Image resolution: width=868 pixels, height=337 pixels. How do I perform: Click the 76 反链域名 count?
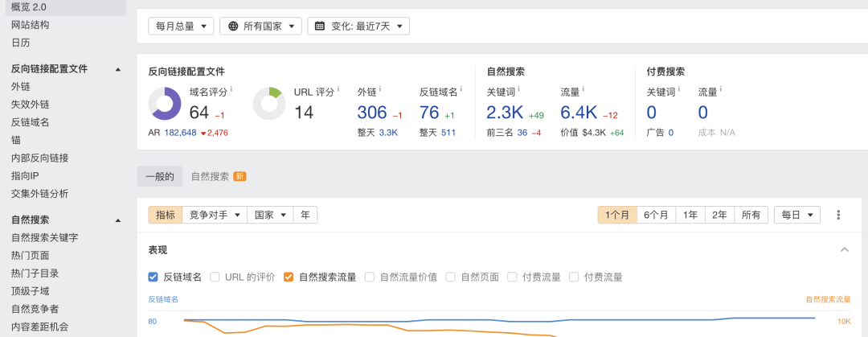(x=429, y=113)
